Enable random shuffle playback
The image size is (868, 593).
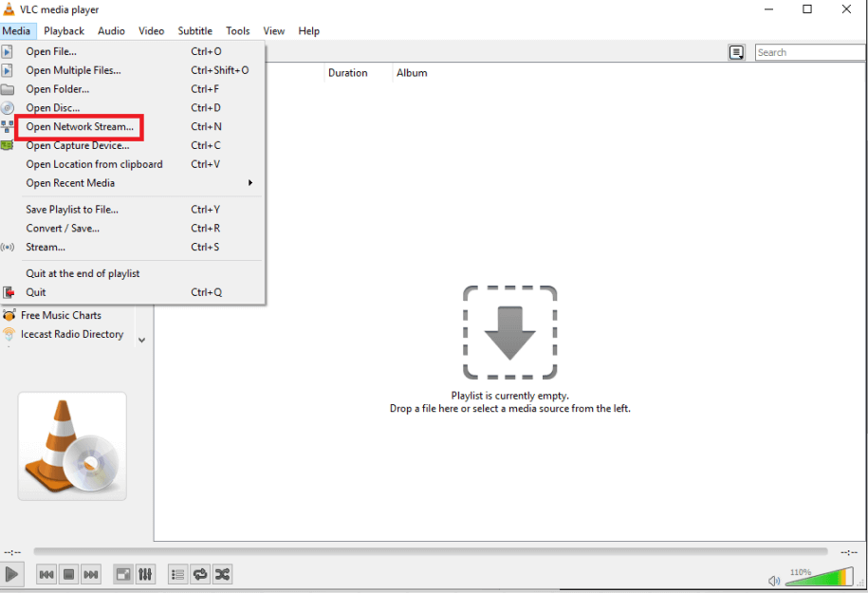pyautogui.click(x=222, y=574)
